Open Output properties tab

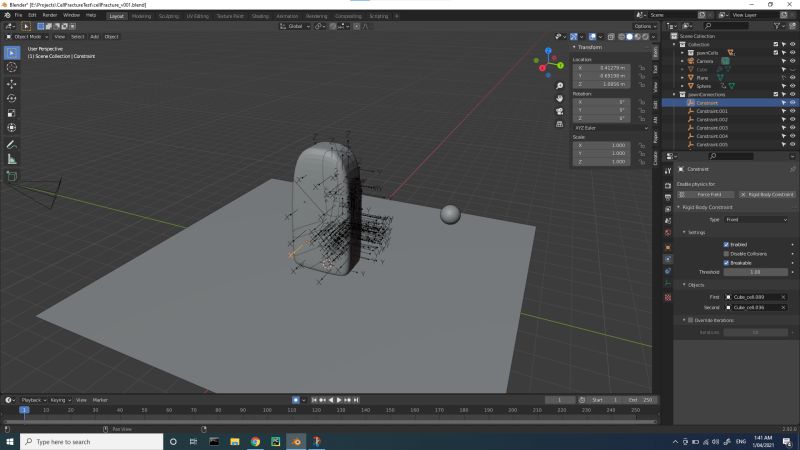pos(668,197)
